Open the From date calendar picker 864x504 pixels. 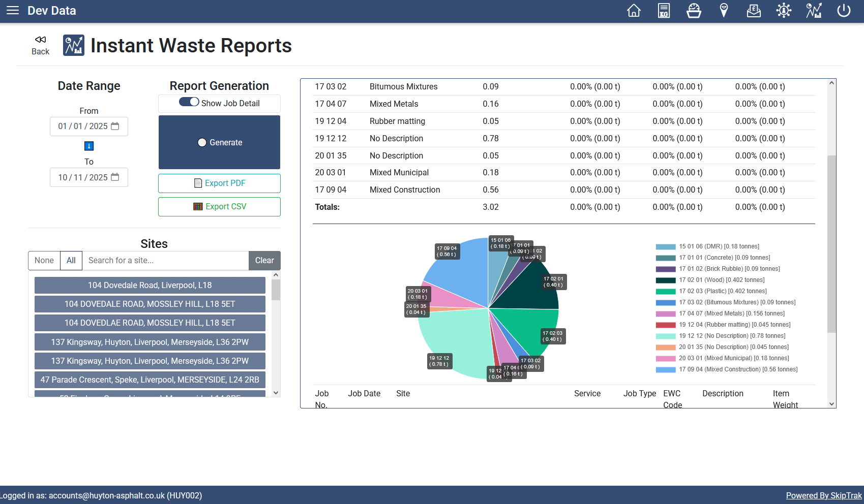point(115,126)
